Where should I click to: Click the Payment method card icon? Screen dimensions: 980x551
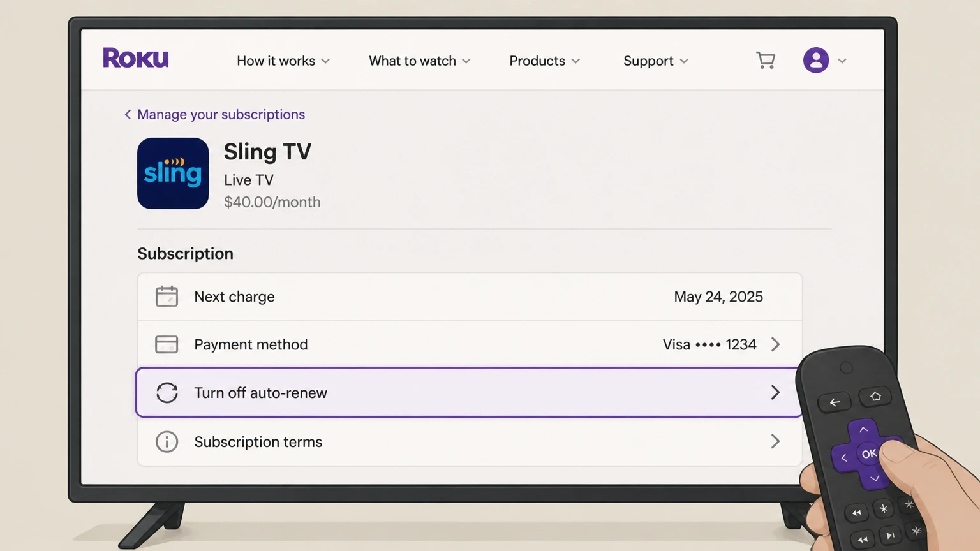167,344
